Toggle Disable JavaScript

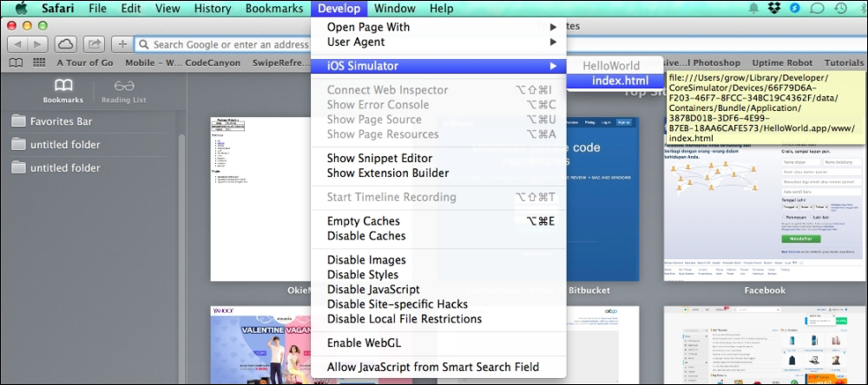[x=438, y=290]
